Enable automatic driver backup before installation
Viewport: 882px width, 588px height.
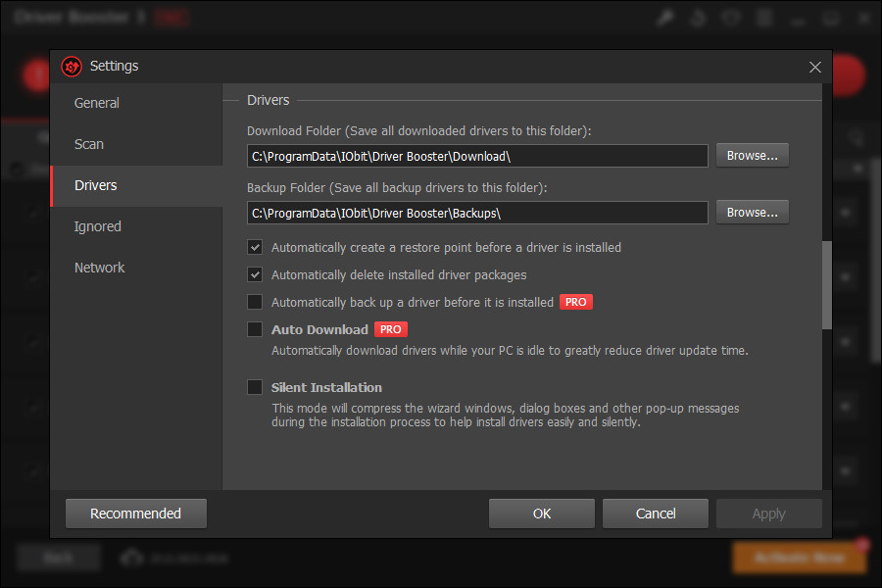coord(255,302)
